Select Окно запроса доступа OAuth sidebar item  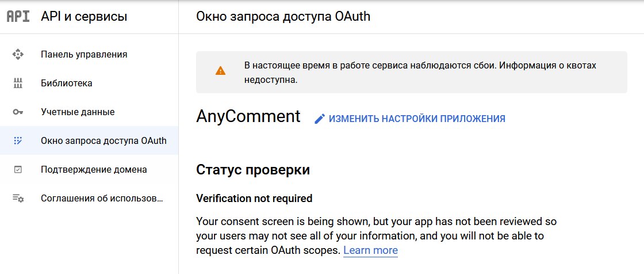[103, 140]
